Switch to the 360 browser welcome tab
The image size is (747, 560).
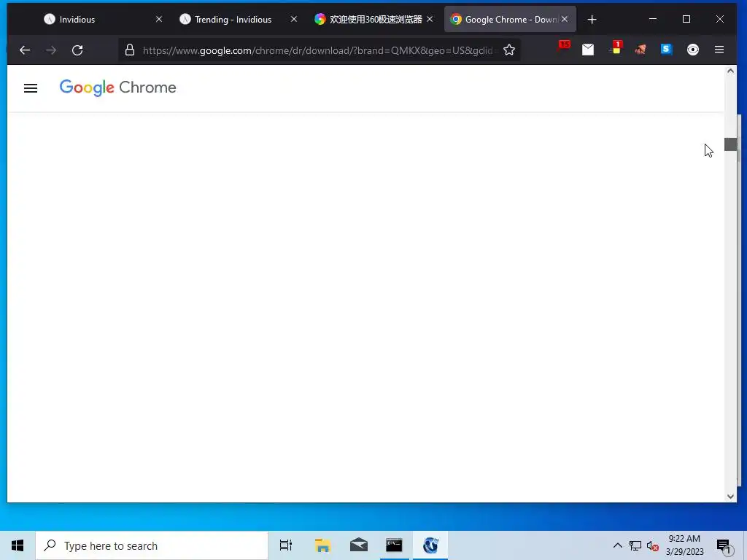point(375,20)
